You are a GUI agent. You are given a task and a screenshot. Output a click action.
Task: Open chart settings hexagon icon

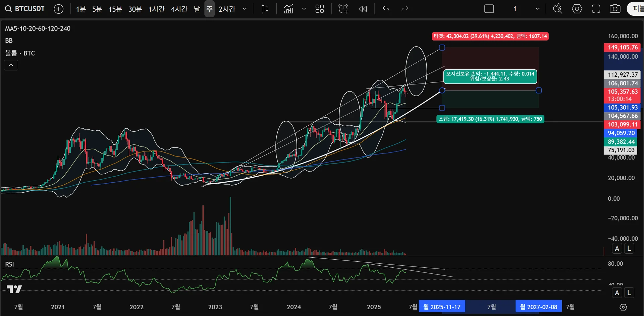tap(577, 9)
